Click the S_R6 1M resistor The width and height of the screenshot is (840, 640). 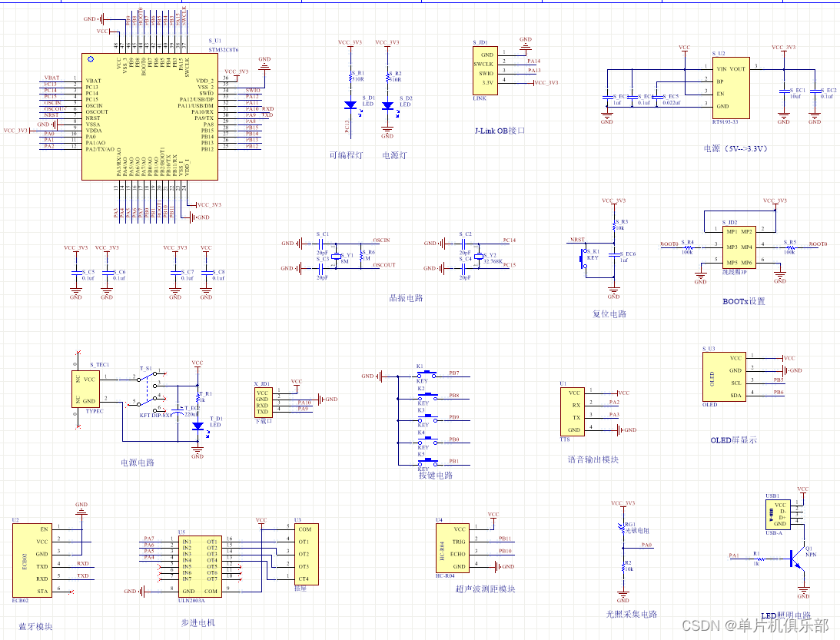[361, 257]
